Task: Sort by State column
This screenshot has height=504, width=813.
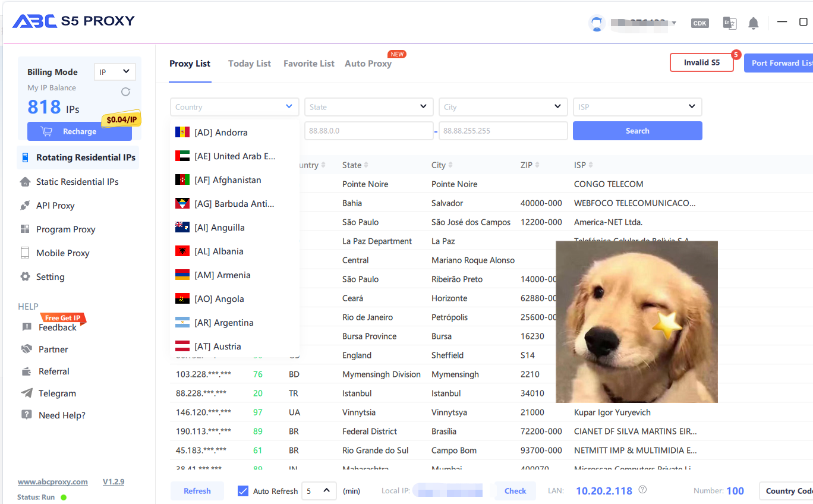Action: tap(355, 165)
